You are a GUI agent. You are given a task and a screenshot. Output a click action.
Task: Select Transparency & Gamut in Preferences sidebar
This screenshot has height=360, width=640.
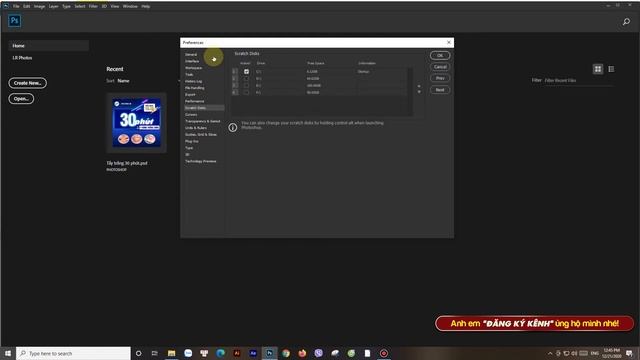(202, 121)
